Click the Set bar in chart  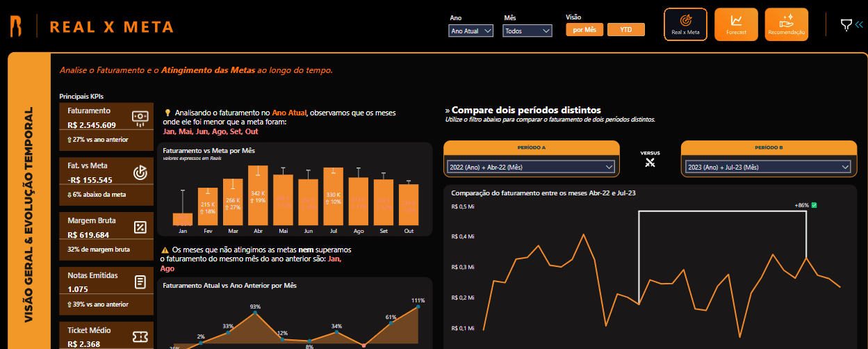click(383, 203)
